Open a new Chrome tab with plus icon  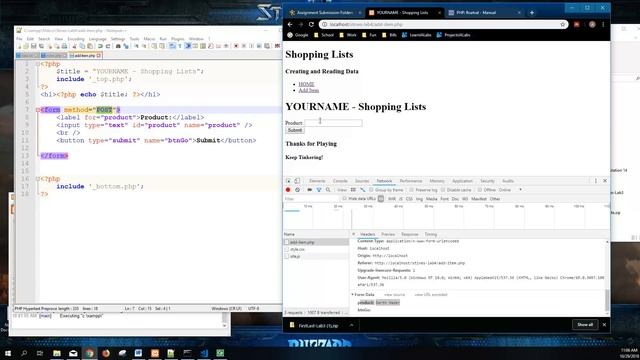click(x=532, y=13)
